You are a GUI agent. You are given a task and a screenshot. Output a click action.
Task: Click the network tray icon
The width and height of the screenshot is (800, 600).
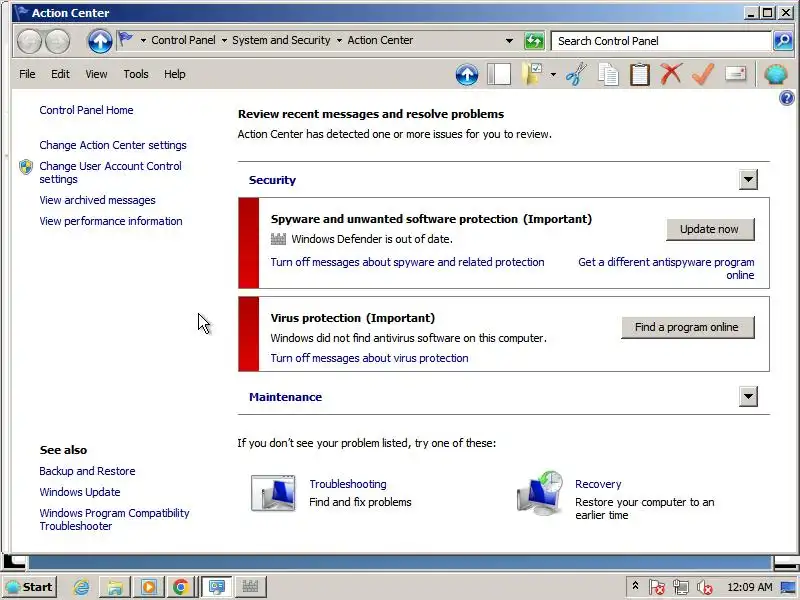[x=681, y=588]
